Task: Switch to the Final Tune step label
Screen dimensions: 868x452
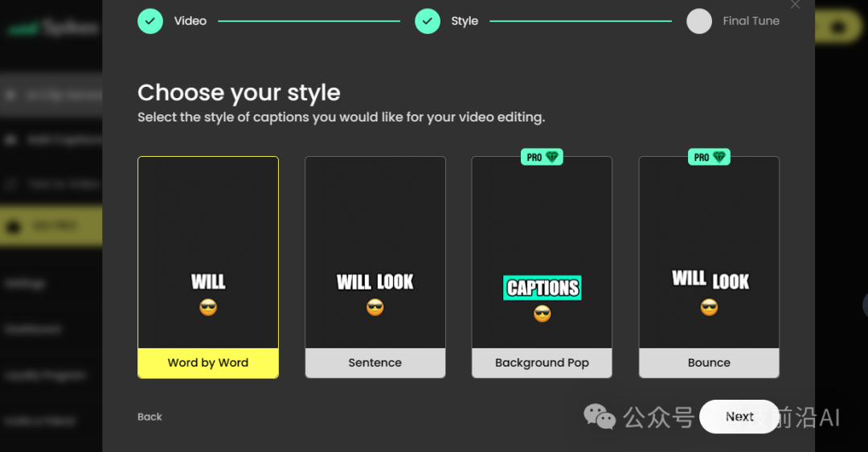Action: coord(751,21)
